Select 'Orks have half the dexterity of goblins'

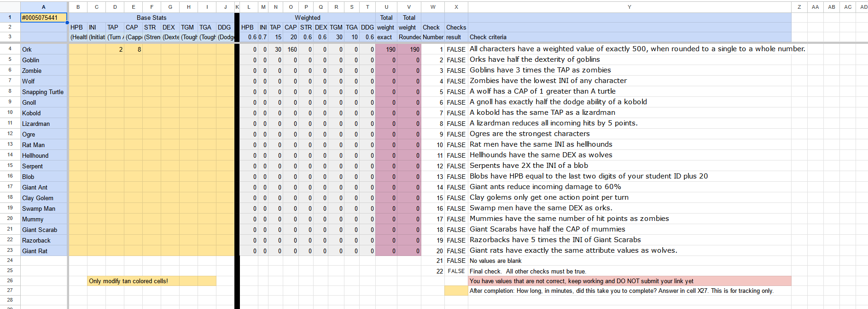click(535, 59)
